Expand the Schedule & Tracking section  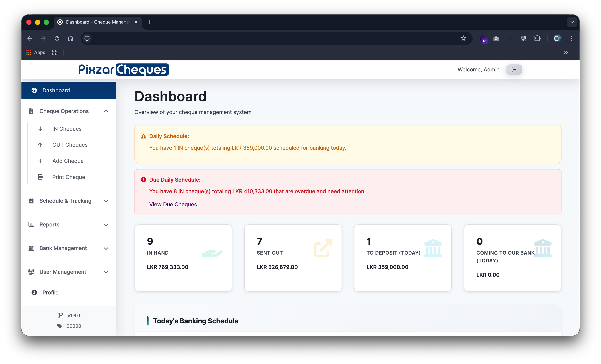coord(106,201)
